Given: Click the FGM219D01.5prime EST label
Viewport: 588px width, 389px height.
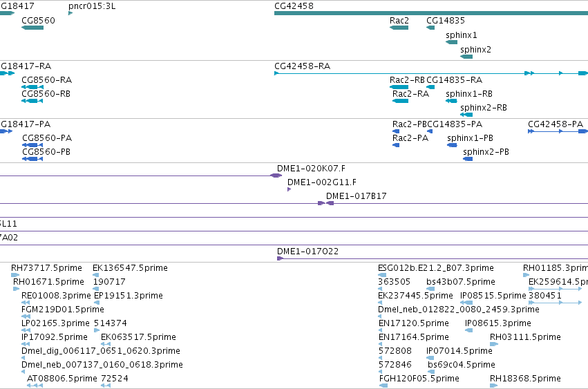Looking at the screenshot, I should click(63, 310).
